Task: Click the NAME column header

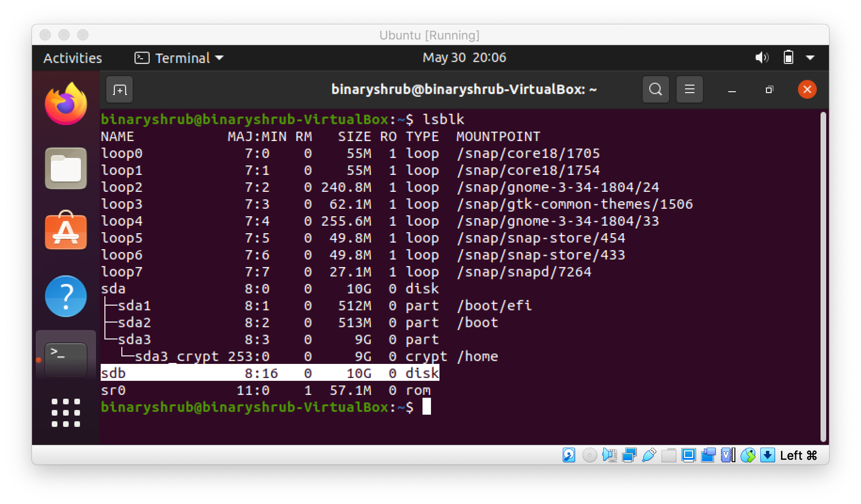Action: click(x=118, y=136)
